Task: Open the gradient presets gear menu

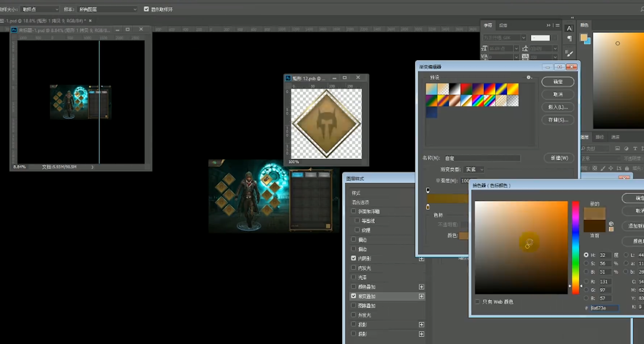Action: [x=529, y=77]
